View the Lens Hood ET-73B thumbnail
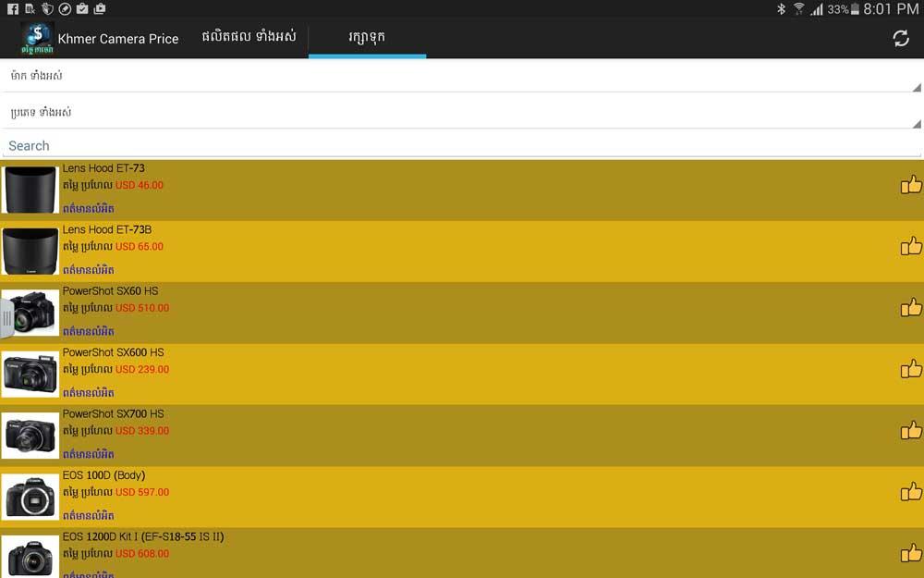924x578 pixels. (x=30, y=252)
